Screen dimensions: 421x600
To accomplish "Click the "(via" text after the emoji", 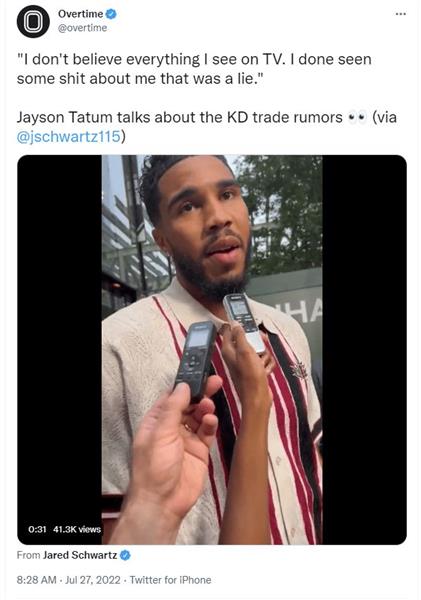I will [384, 117].
